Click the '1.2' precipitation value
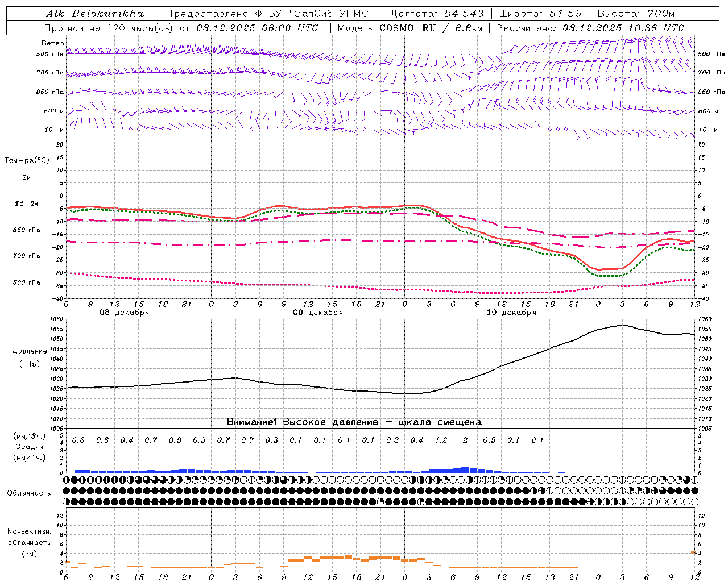The height and width of the screenshot is (582, 728). (x=441, y=440)
